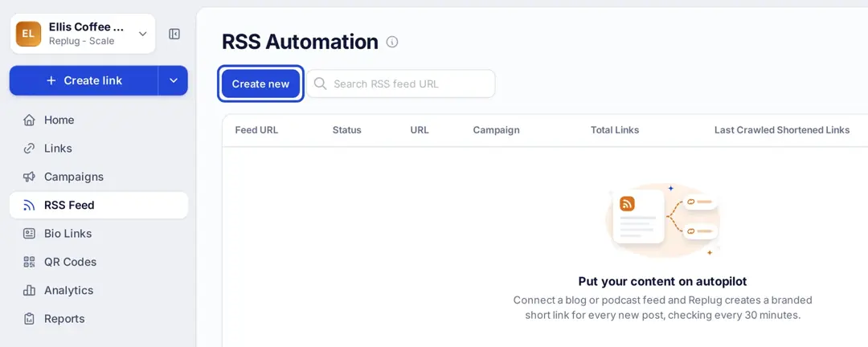The image size is (868, 347).
Task: Click the Feed URL column header
Action: pos(256,130)
